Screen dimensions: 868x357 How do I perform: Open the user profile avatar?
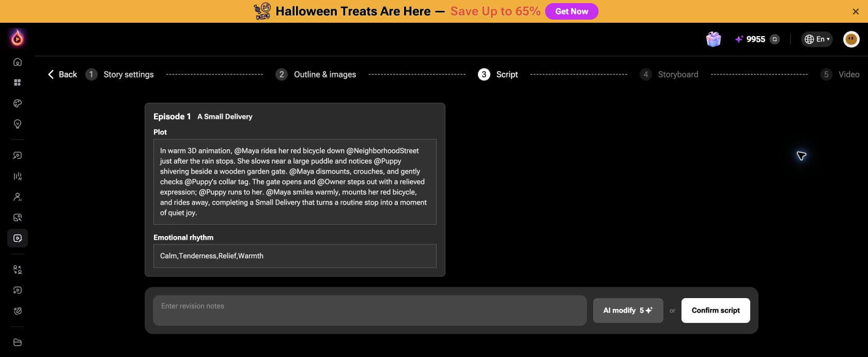pyautogui.click(x=851, y=39)
